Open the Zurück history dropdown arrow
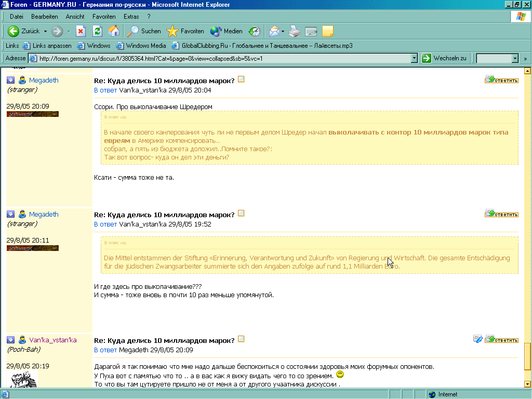 [x=46, y=31]
